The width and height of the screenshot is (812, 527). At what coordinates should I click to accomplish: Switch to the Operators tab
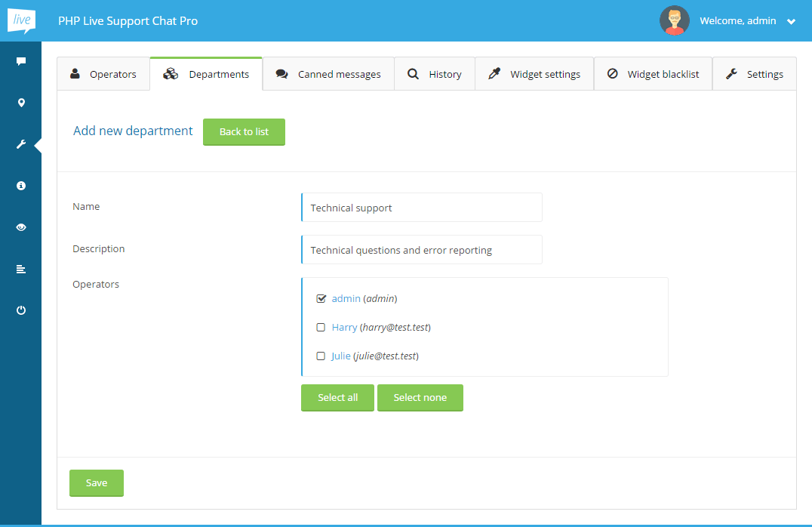coord(103,74)
